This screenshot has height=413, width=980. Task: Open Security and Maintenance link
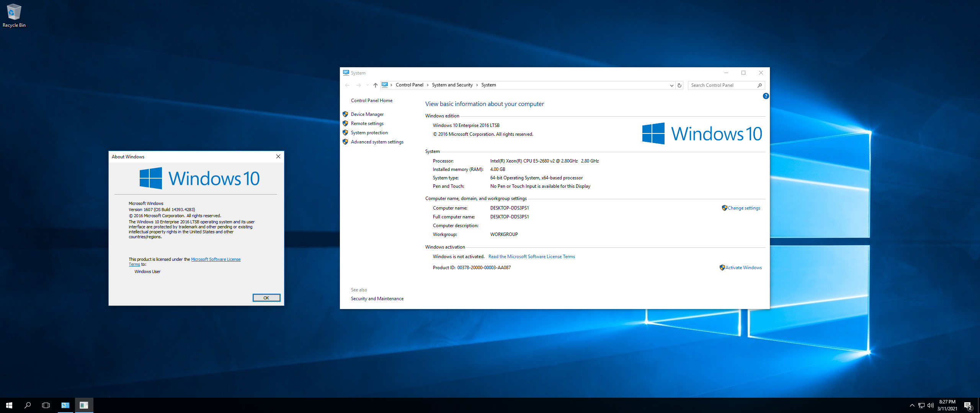click(x=377, y=299)
